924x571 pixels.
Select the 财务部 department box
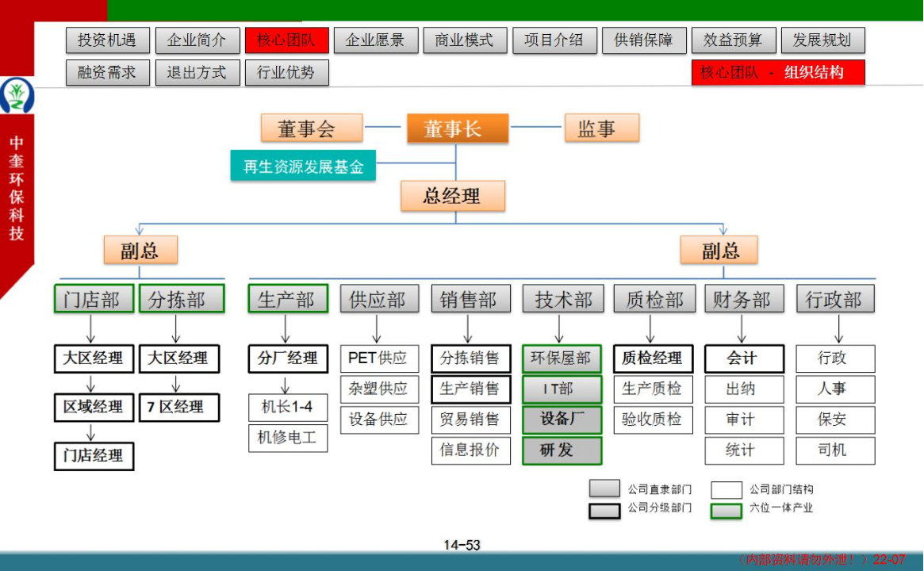point(744,299)
